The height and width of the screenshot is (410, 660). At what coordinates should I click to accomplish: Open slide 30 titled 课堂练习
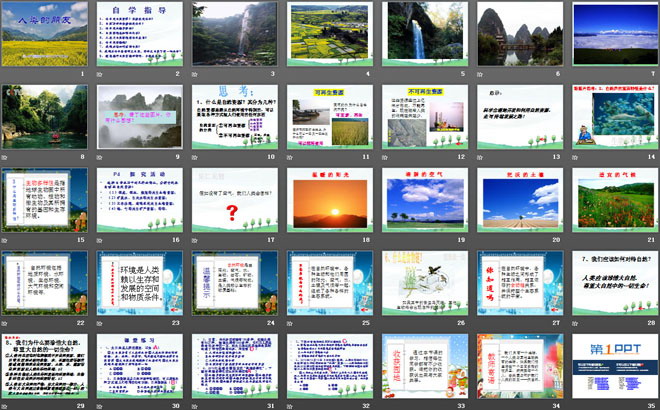(x=140, y=366)
